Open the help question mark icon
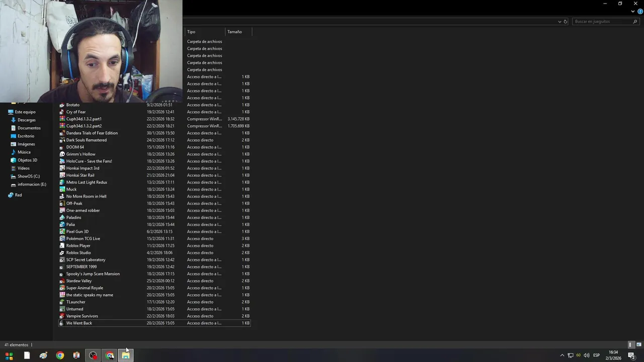The width and height of the screenshot is (644, 362). 640,12
